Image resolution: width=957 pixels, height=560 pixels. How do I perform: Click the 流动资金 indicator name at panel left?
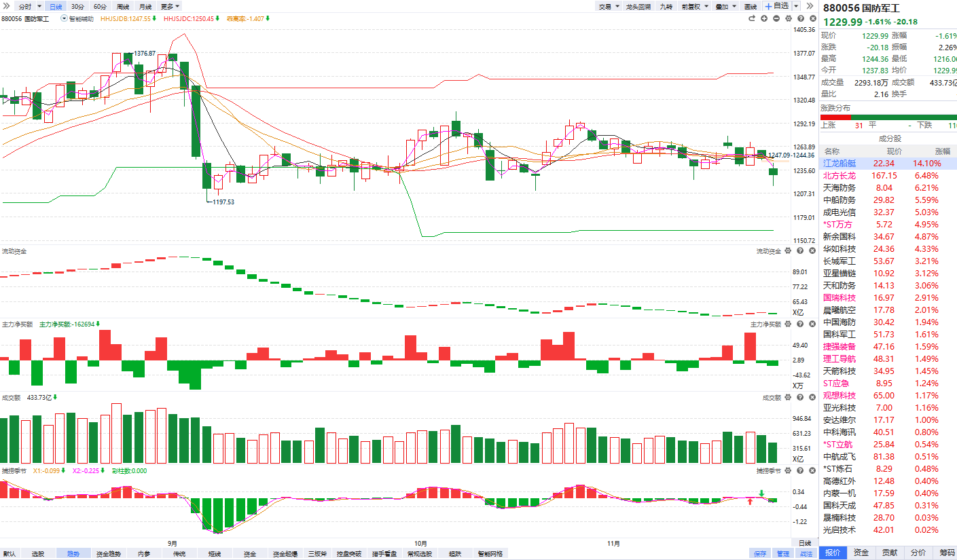(x=14, y=251)
